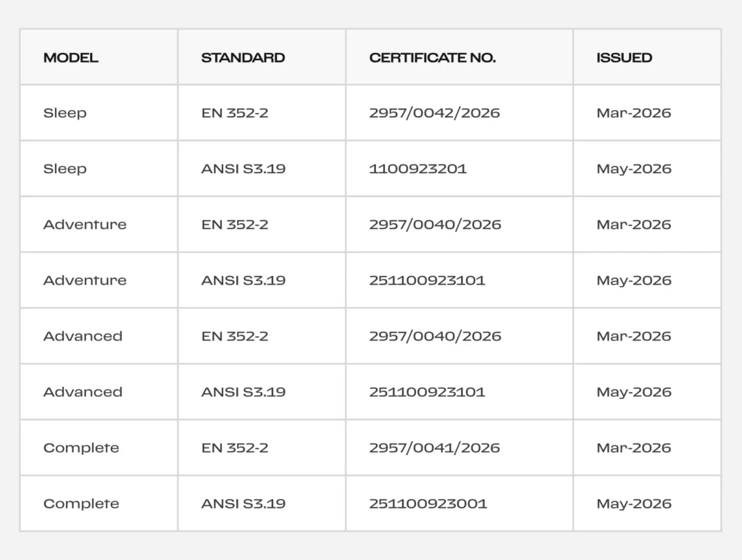The image size is (742, 560).
Task: Click Adventure model in EN 352-2 row
Action: (85, 225)
